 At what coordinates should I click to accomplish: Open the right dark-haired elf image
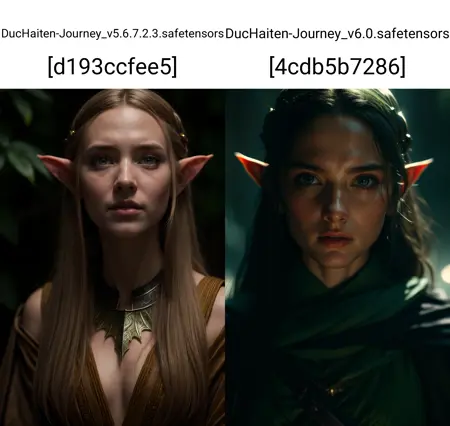[x=338, y=257]
